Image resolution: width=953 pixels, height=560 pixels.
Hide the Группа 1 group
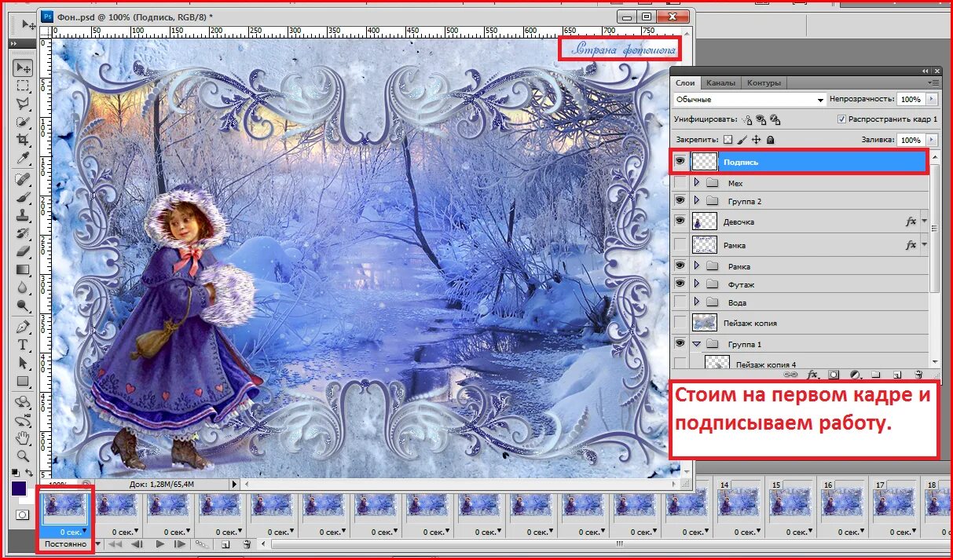(680, 344)
